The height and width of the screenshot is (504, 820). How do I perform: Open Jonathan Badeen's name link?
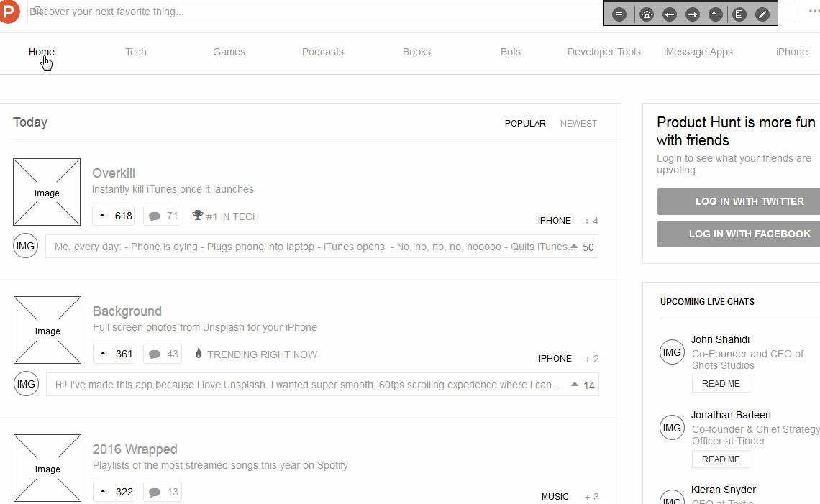tap(731, 415)
